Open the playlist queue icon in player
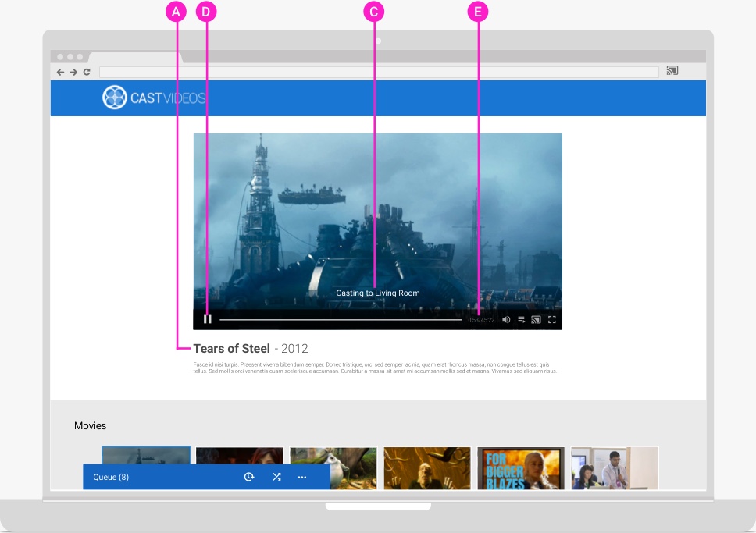The height and width of the screenshot is (533, 756). coord(521,319)
